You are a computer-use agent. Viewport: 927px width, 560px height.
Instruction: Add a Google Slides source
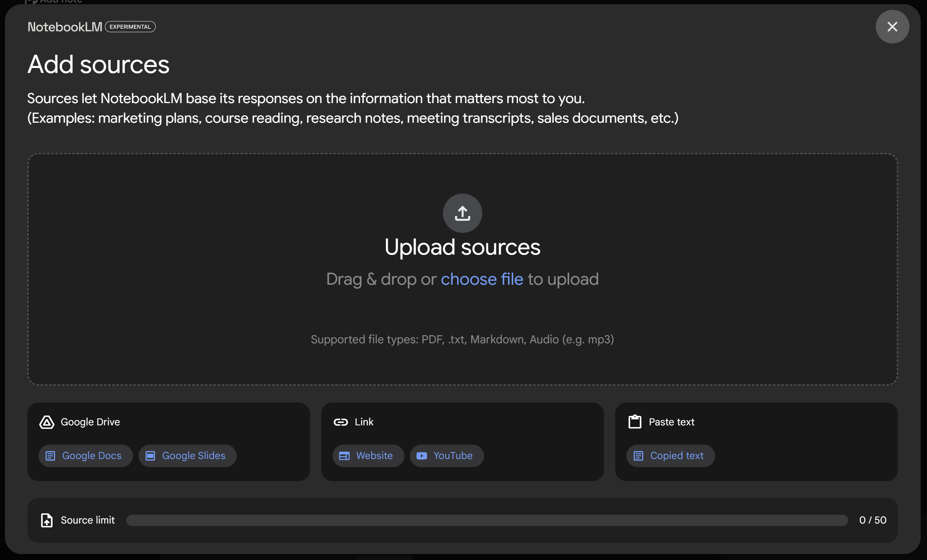187,456
